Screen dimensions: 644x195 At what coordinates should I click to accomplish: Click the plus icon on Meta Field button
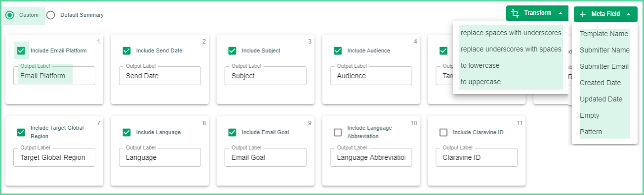click(583, 14)
